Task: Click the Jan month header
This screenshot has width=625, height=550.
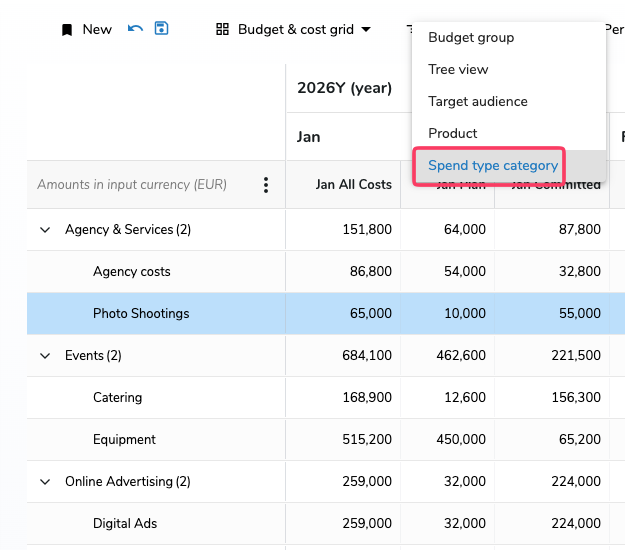Action: [309, 137]
